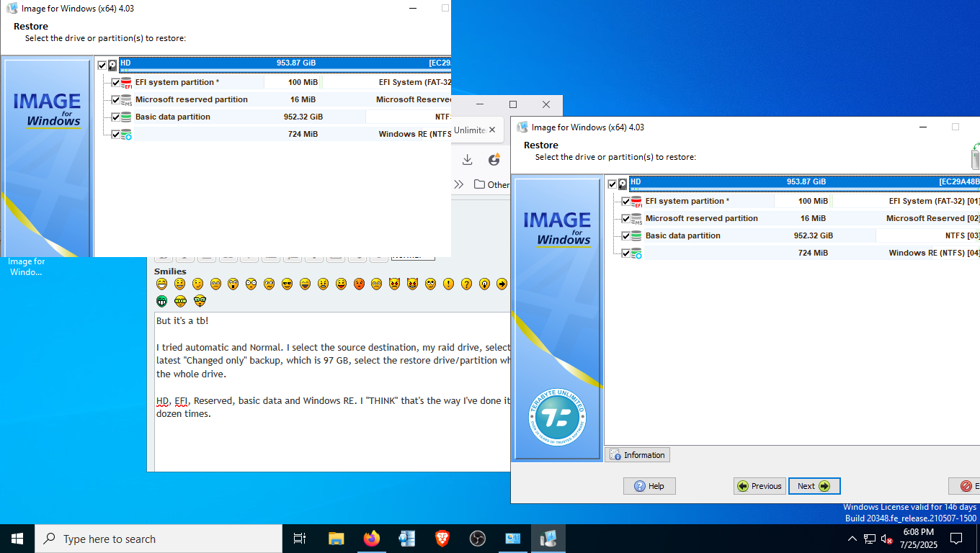Toggle Microsoft reserved partition checkbox in left window
Image resolution: width=980 pixels, height=553 pixels.
115,100
